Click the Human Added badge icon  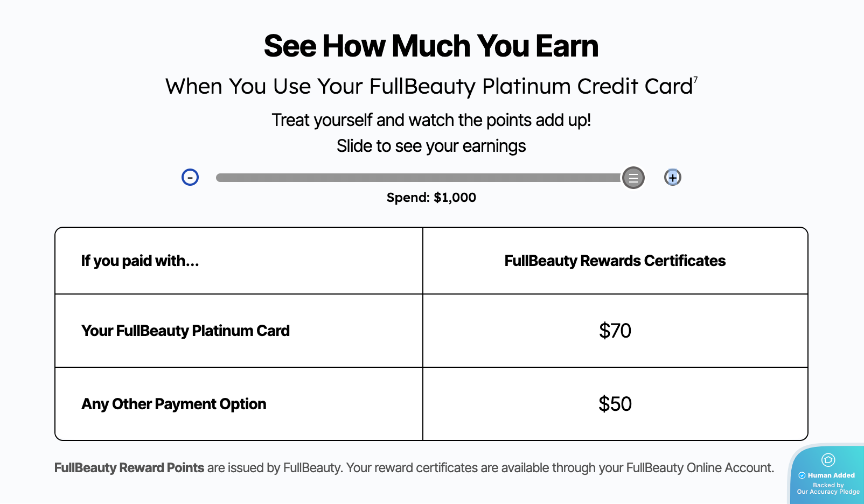(828, 460)
